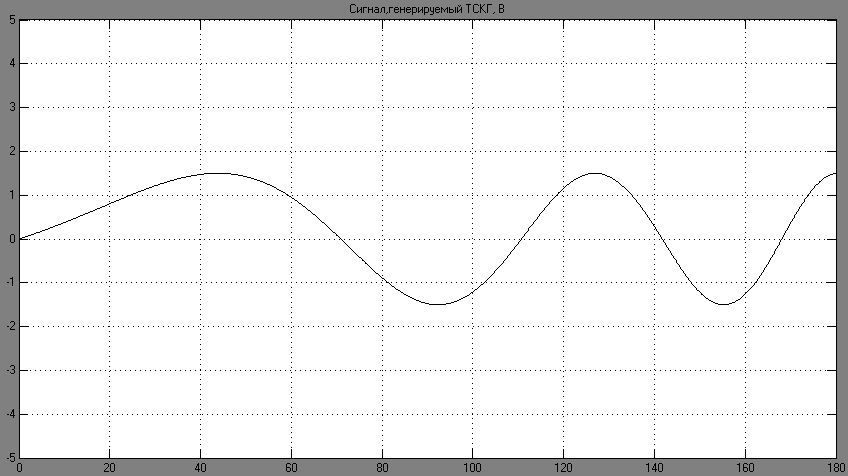Click the y-axis label '-3'
Viewport: 848px width, 476px height.
pos(11,371)
